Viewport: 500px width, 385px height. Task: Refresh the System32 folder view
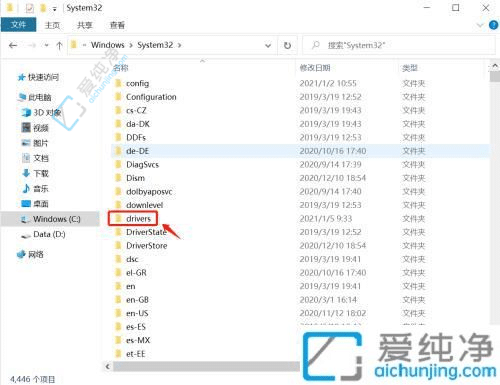point(287,45)
